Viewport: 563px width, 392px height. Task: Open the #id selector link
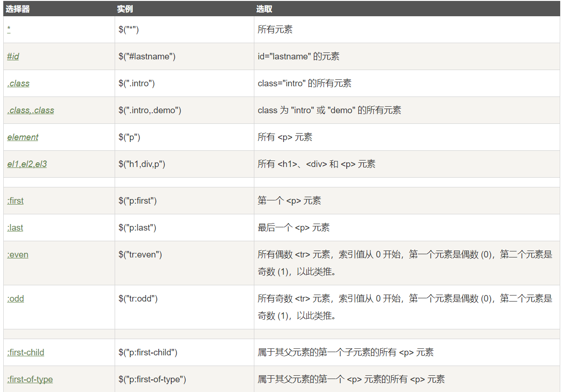(x=13, y=57)
